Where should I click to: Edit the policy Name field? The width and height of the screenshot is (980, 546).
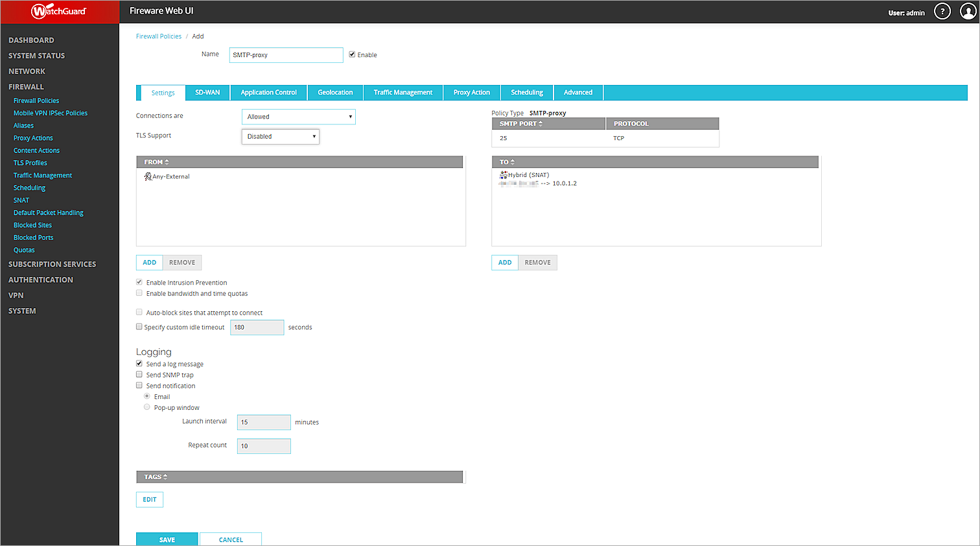pos(286,54)
